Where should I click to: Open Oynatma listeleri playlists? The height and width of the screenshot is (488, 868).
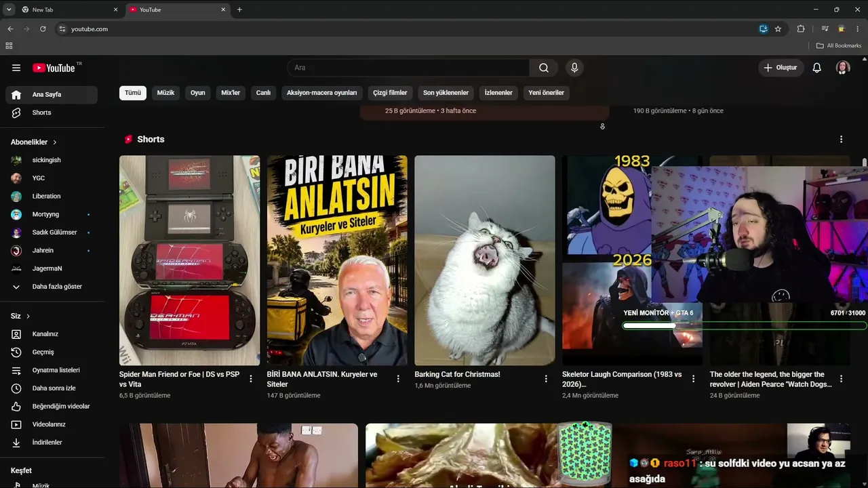pos(52,370)
